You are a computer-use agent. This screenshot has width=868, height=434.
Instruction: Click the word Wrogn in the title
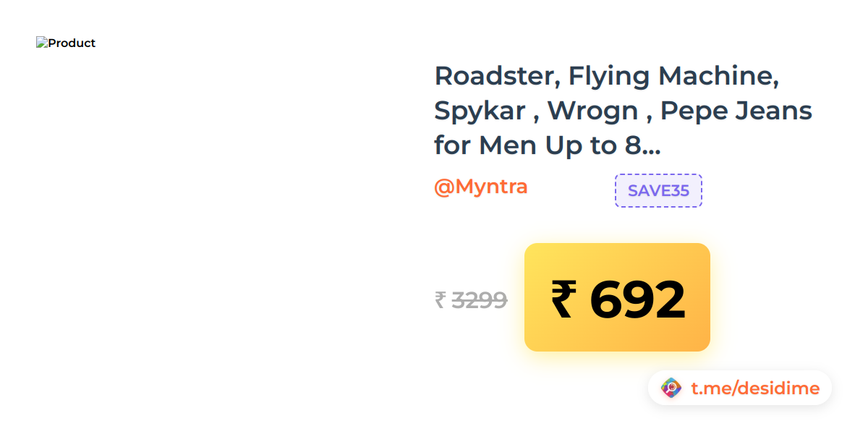pos(592,111)
